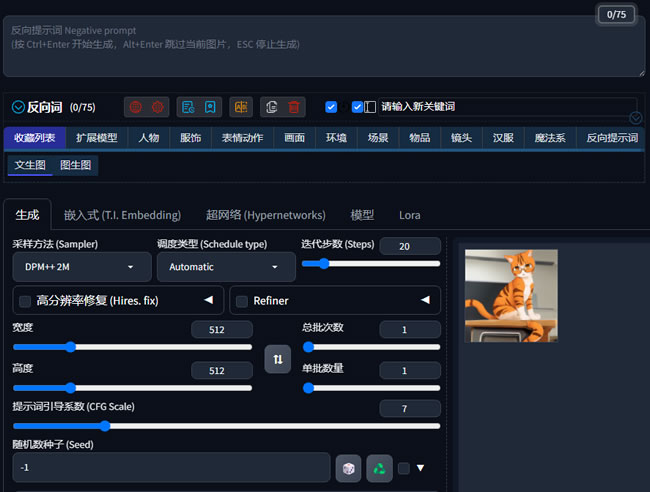Swap width and height with arrows button

click(278, 359)
